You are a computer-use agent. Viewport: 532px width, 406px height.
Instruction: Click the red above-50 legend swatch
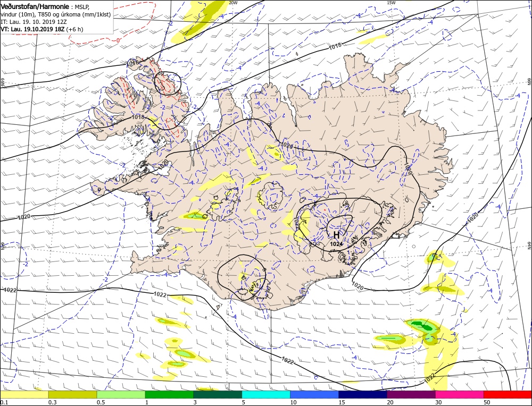click(x=508, y=394)
